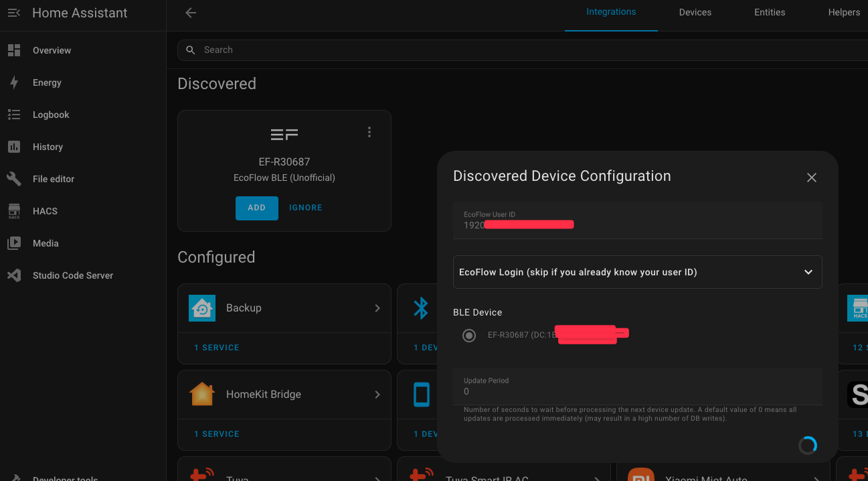Open Studio Code Server icon
868x481 pixels.
[14, 275]
